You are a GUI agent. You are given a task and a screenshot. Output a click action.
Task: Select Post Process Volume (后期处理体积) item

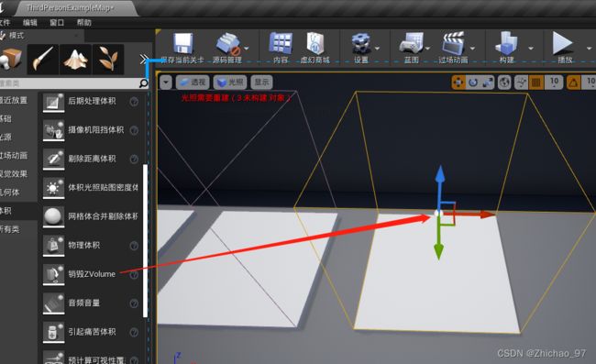91,102
